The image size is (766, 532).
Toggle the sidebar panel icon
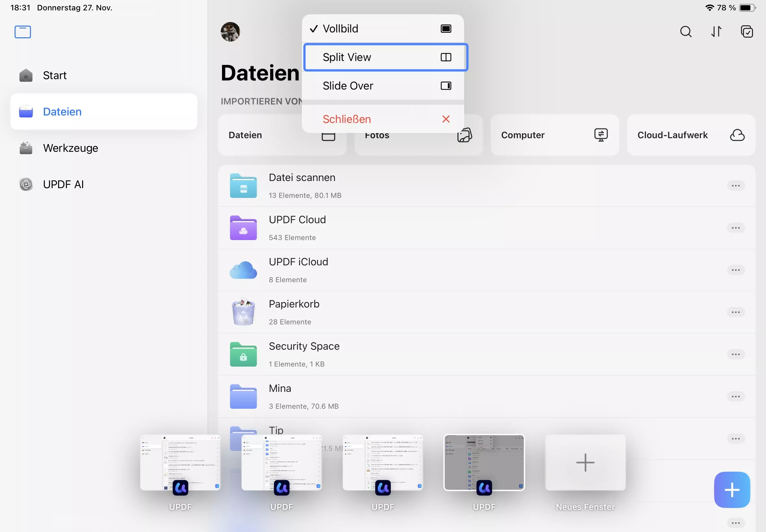[x=23, y=32]
